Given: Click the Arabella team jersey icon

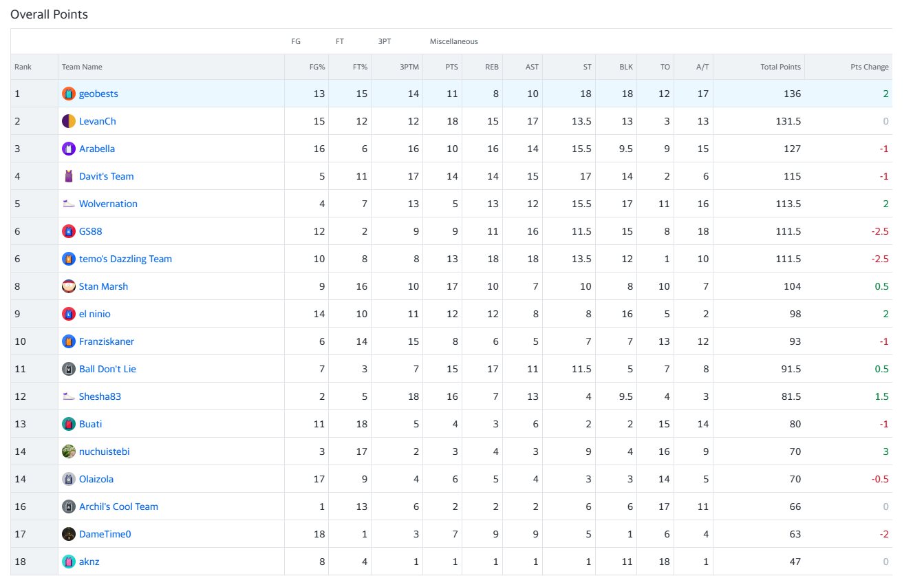Looking at the screenshot, I should [x=68, y=149].
